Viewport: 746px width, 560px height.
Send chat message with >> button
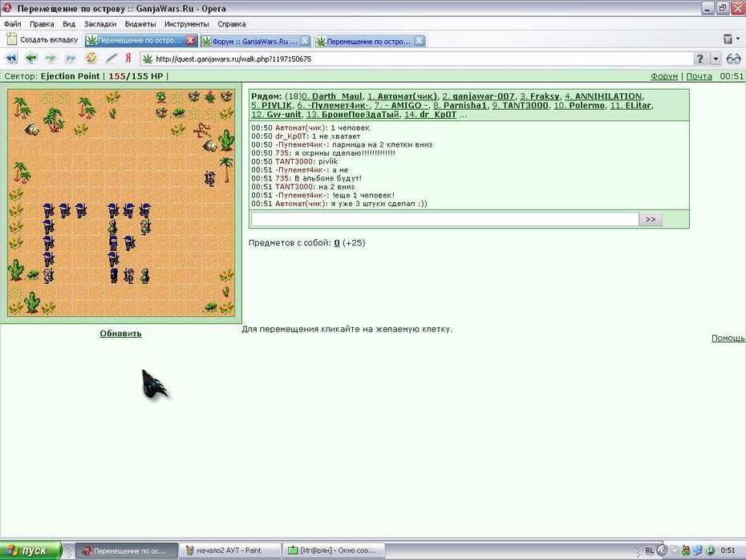coord(651,219)
